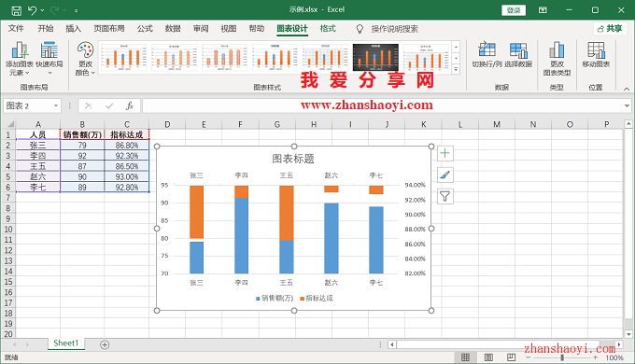Click the Tell Me search (操作说明搜索) box
Viewport: 635px width, 364px height.
(x=394, y=29)
